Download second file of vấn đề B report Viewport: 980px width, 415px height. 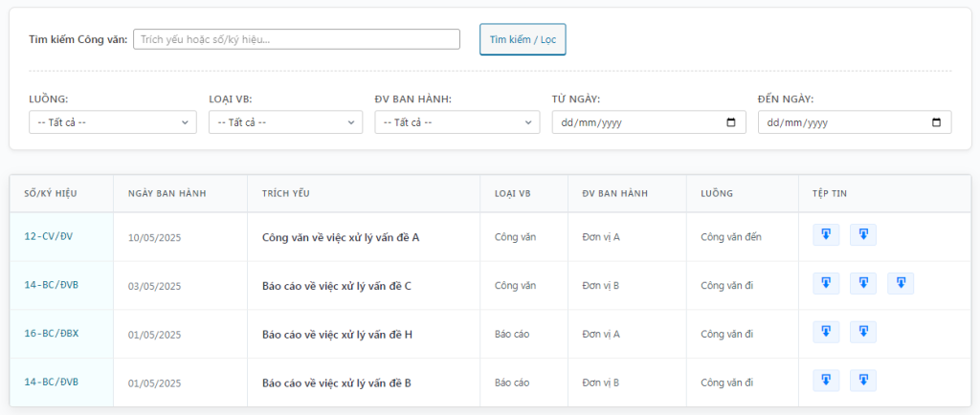[x=863, y=380]
